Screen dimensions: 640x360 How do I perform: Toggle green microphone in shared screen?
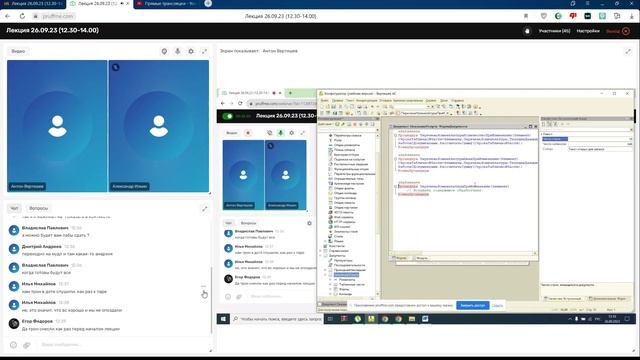pos(280,133)
